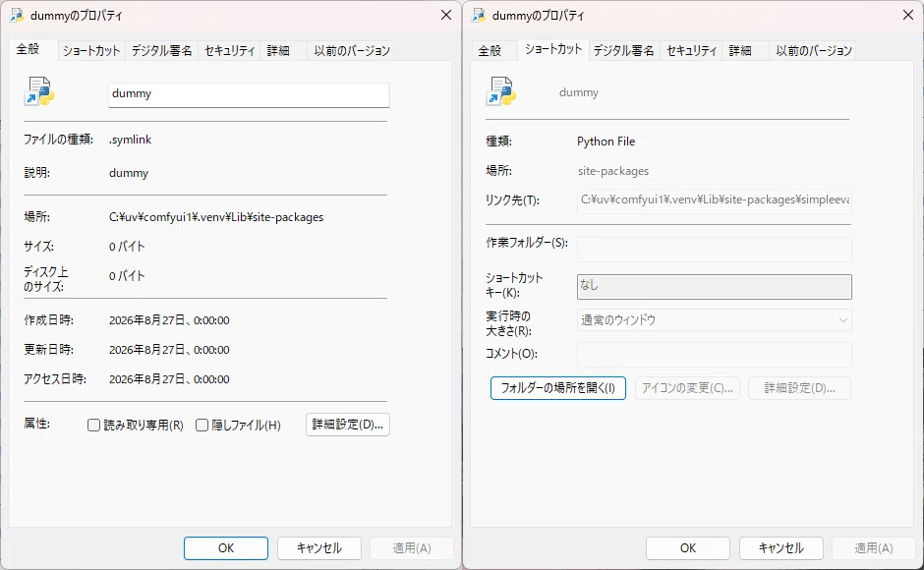Click キャンセル in the left properties window
Screen dimensions: 924x570
318,548
